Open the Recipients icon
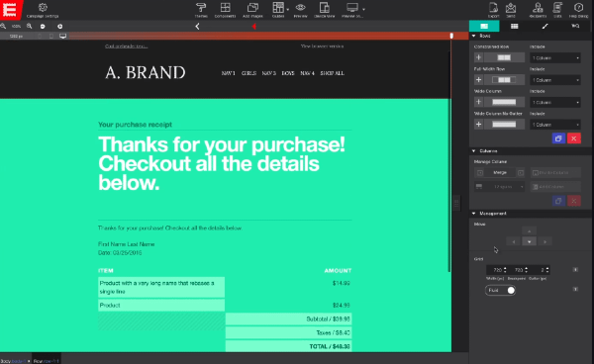Viewport: 594px width, 364px height. point(538,7)
